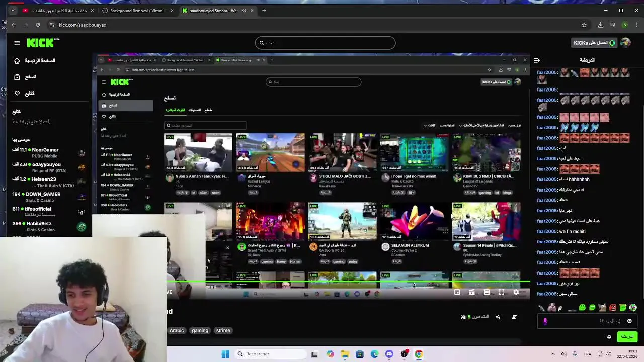644x362 pixels.
Task: Click the green Get KICKs button
Action: coord(594,43)
